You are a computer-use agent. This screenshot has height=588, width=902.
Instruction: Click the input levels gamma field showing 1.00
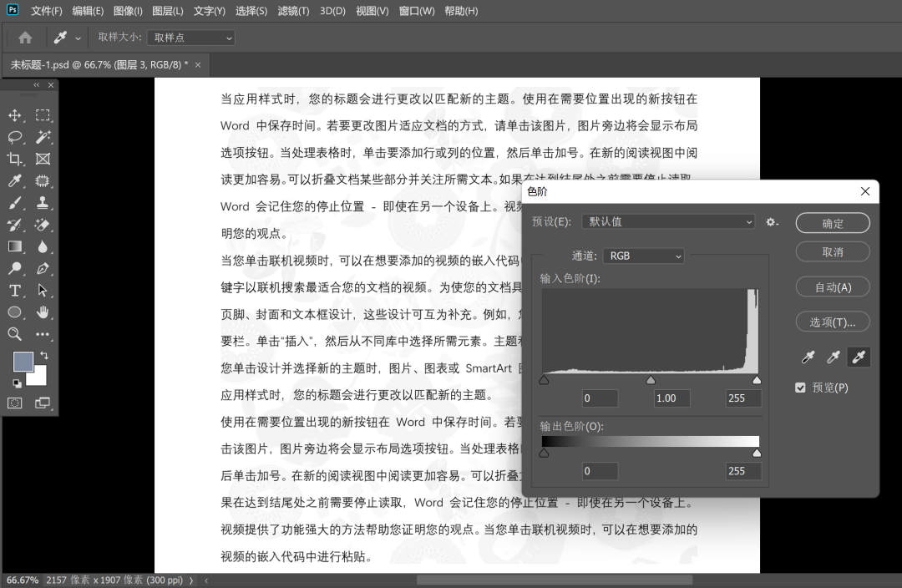671,398
